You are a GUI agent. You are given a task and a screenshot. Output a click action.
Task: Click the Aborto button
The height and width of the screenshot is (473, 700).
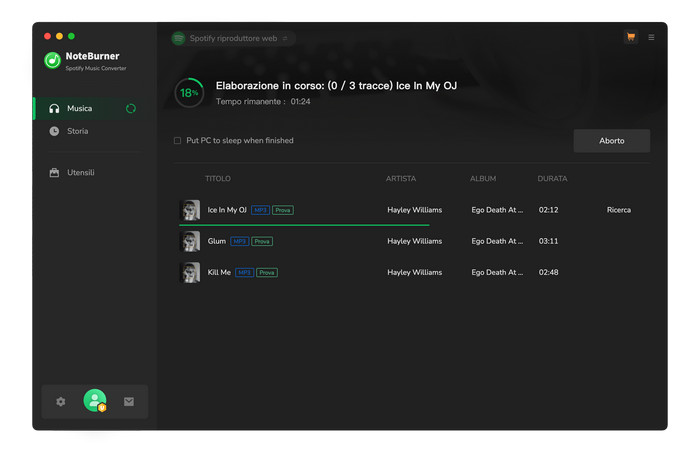(612, 141)
